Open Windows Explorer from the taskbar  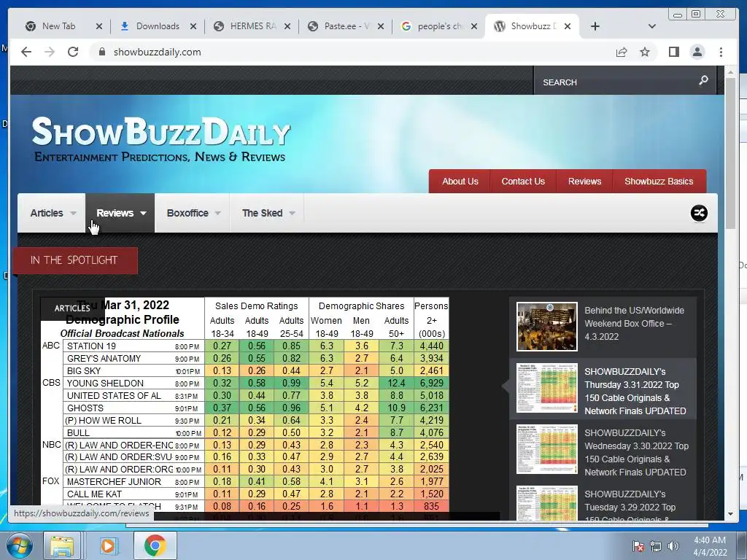[61, 545]
